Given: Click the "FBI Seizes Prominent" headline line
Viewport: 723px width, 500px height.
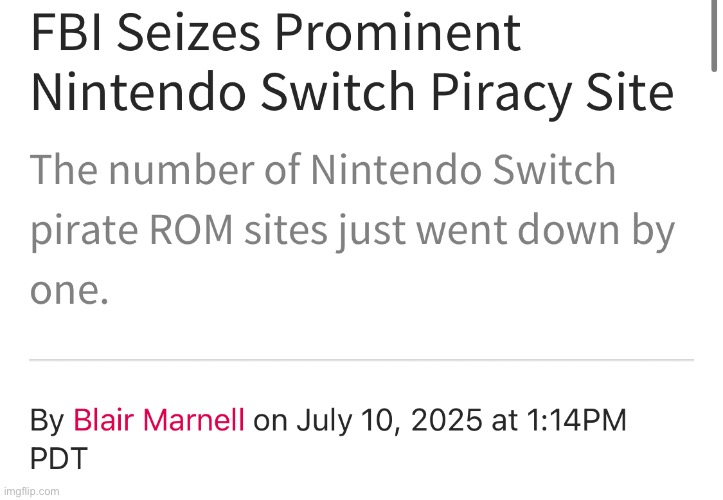Looking at the screenshot, I should click(276, 33).
